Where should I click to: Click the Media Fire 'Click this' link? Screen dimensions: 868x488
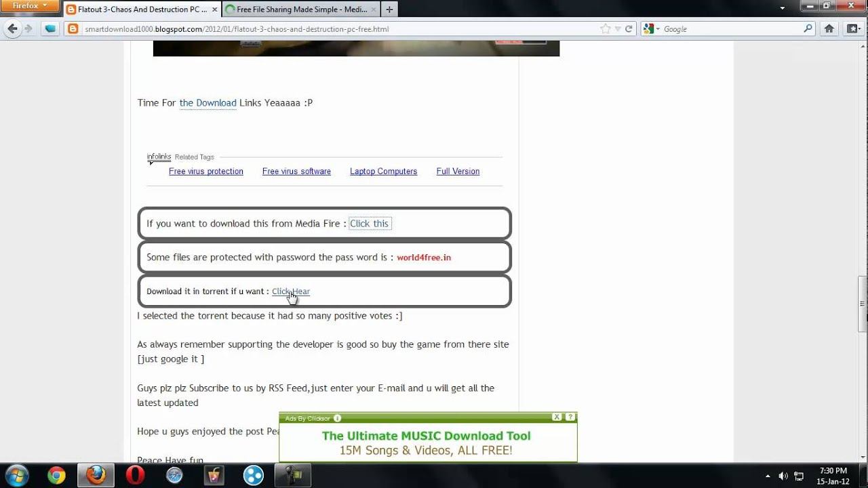[x=370, y=224]
